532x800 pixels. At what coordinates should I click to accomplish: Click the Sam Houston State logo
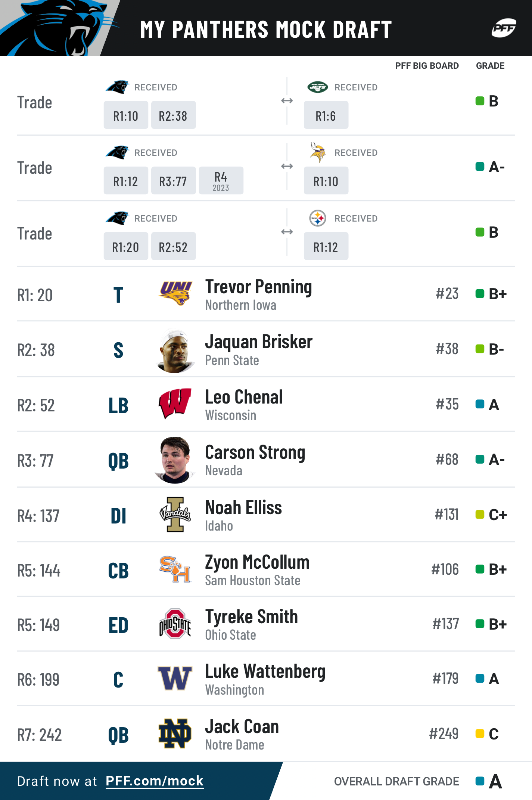[175, 569]
